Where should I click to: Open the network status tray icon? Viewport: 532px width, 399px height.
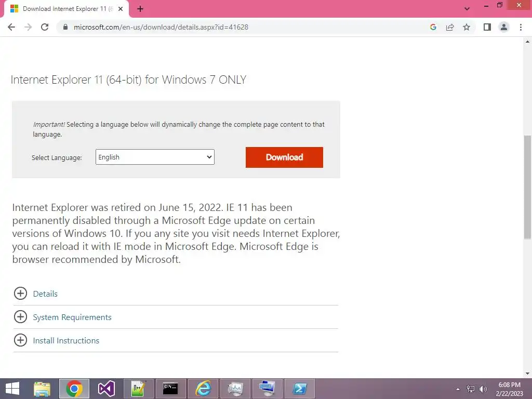pyautogui.click(x=471, y=389)
